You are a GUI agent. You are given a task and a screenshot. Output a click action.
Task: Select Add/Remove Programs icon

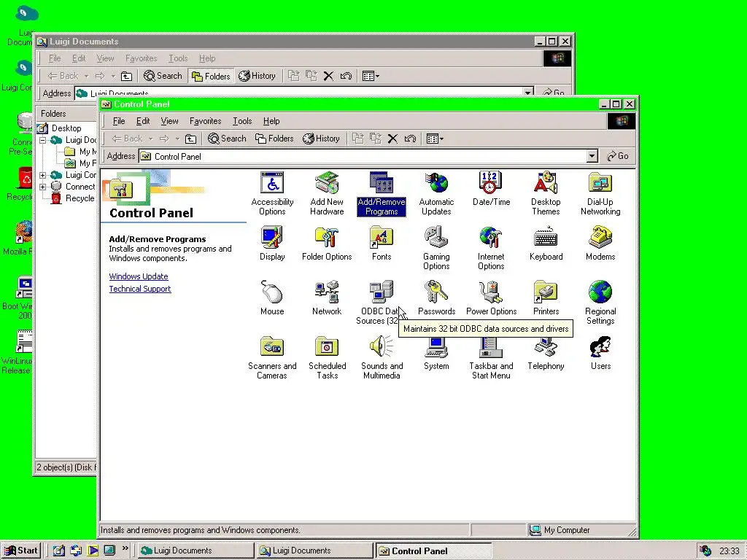tap(381, 194)
